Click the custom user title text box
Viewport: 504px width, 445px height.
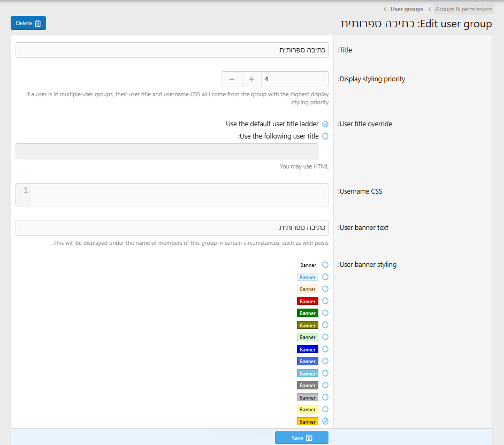(x=167, y=151)
